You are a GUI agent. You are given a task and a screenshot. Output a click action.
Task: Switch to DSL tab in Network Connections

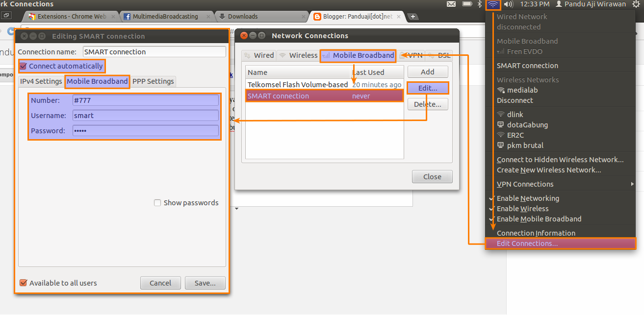click(439, 55)
